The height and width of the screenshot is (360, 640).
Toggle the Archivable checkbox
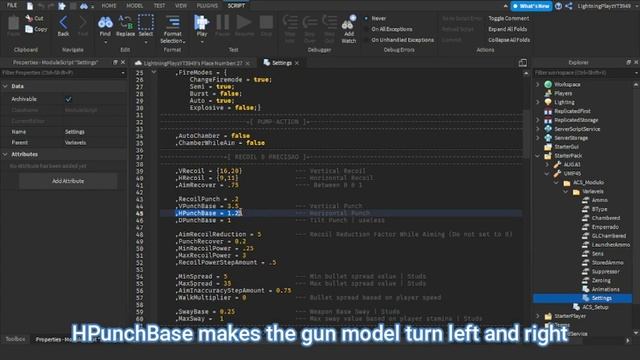coord(68,99)
